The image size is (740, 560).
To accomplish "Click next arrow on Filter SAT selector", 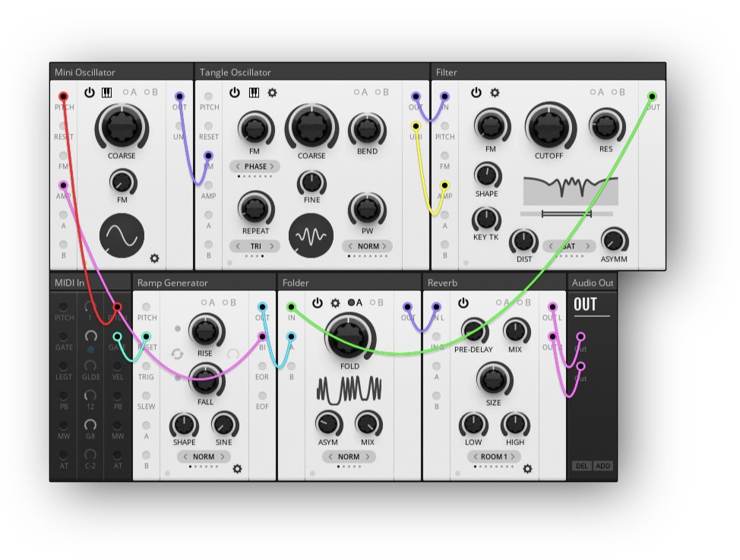I will (x=587, y=246).
